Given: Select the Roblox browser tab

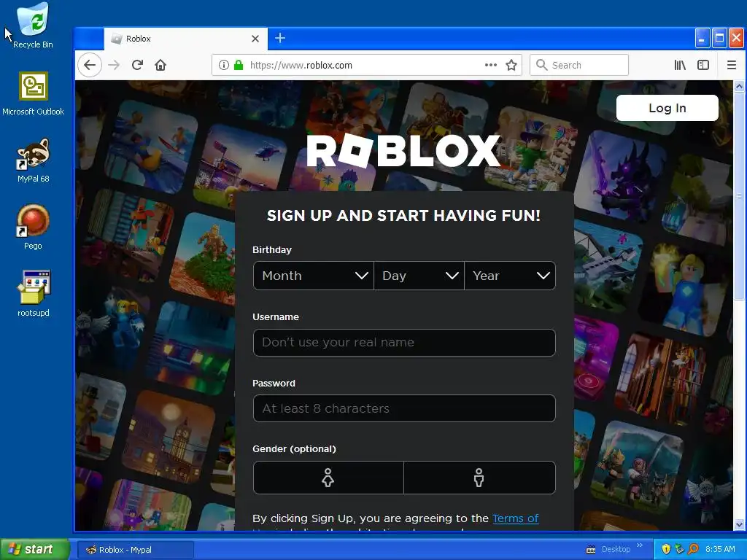Looking at the screenshot, I should (x=186, y=39).
